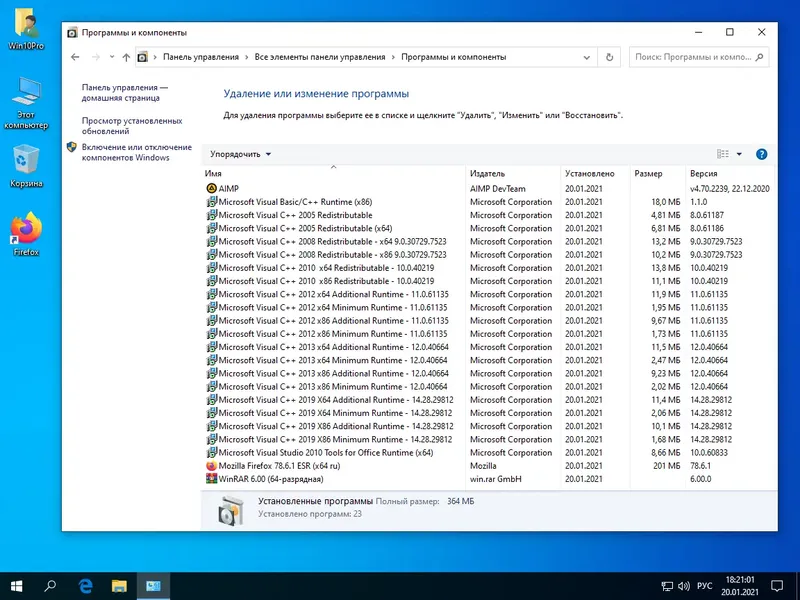Click AIMP version v4.70.2239 cell
This screenshot has width=800, height=600.
click(x=730, y=189)
